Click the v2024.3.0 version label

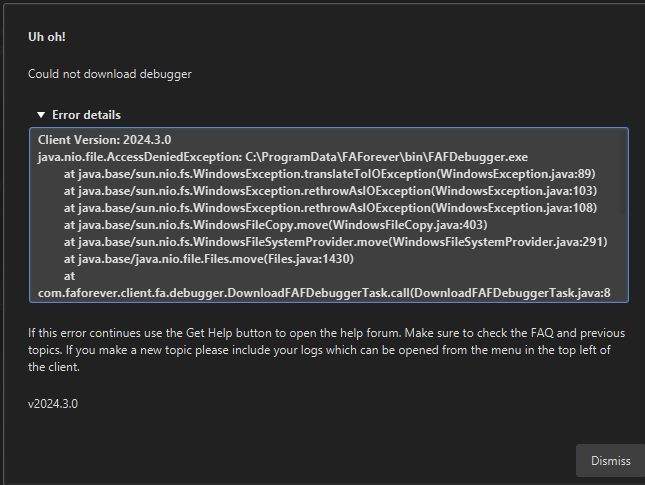[x=53, y=404]
